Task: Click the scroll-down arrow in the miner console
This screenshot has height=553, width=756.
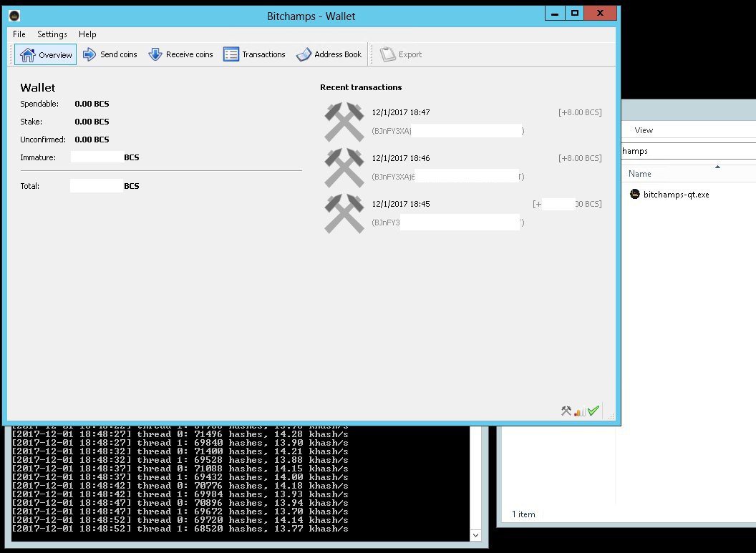Action: point(475,535)
